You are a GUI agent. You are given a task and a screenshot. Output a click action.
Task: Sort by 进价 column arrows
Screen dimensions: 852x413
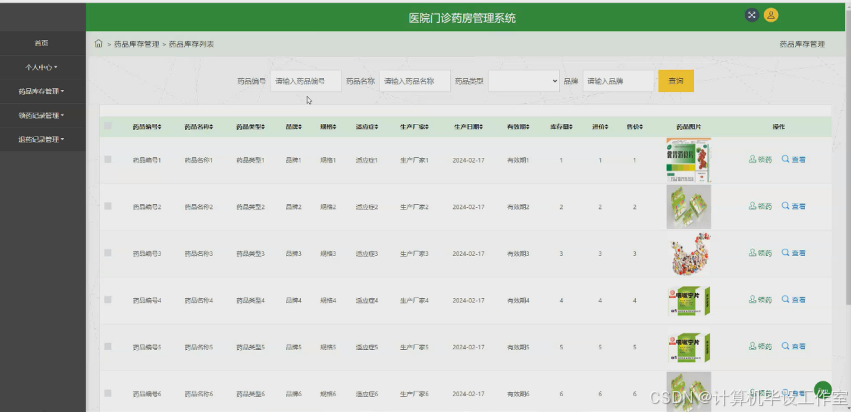tap(607, 127)
